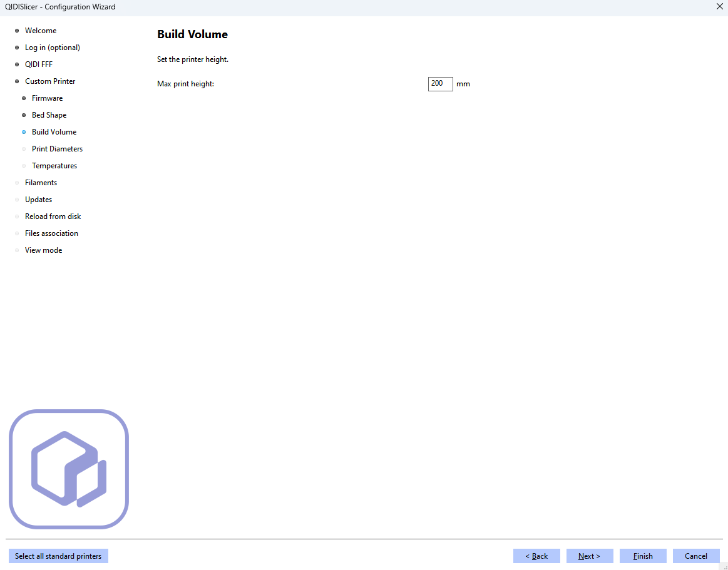Click the Finish button

click(642, 556)
